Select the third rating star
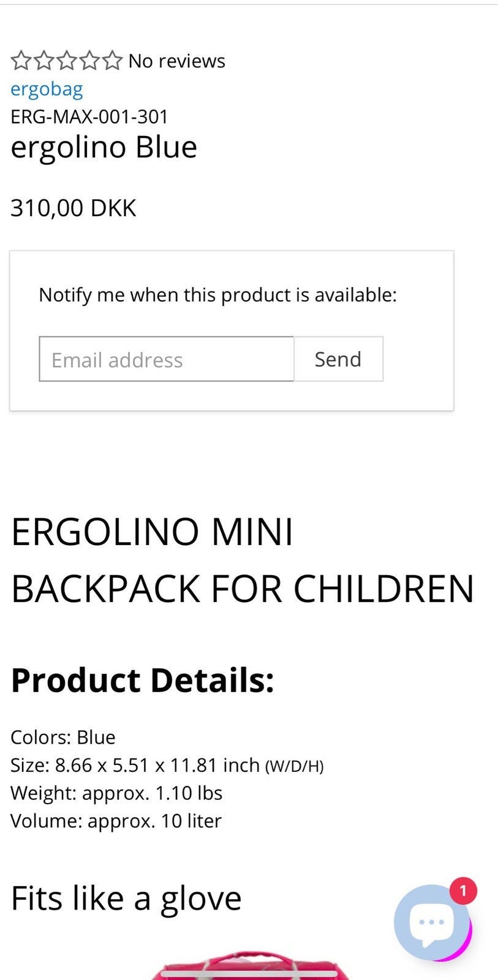 (66, 61)
